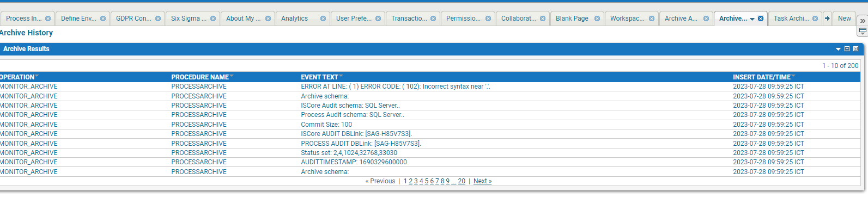
Task: Close the Transactio... tab
Action: (433, 18)
